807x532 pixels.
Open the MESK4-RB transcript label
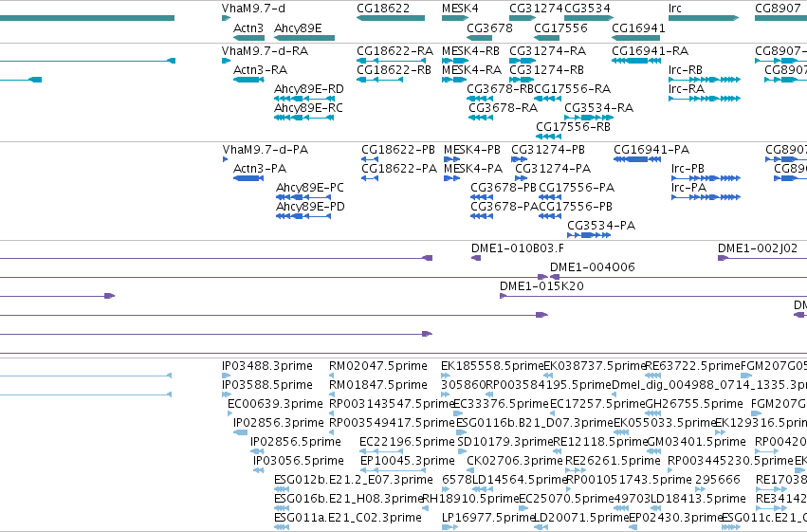tap(470, 51)
